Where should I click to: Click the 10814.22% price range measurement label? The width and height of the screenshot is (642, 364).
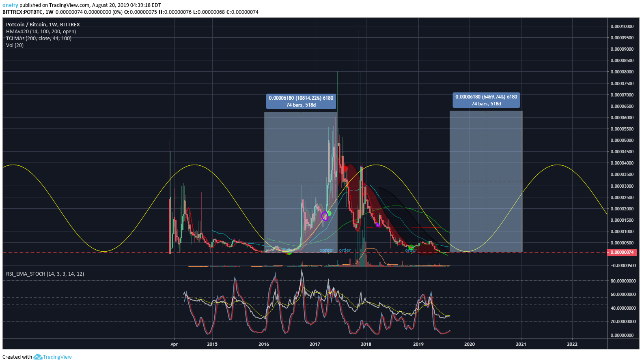pyautogui.click(x=301, y=101)
